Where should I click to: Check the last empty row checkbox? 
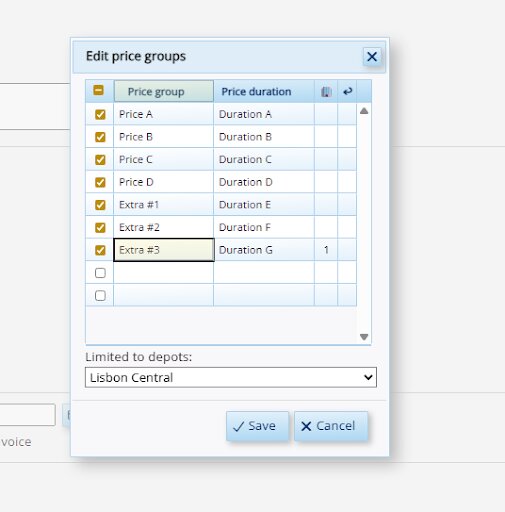pos(100,296)
